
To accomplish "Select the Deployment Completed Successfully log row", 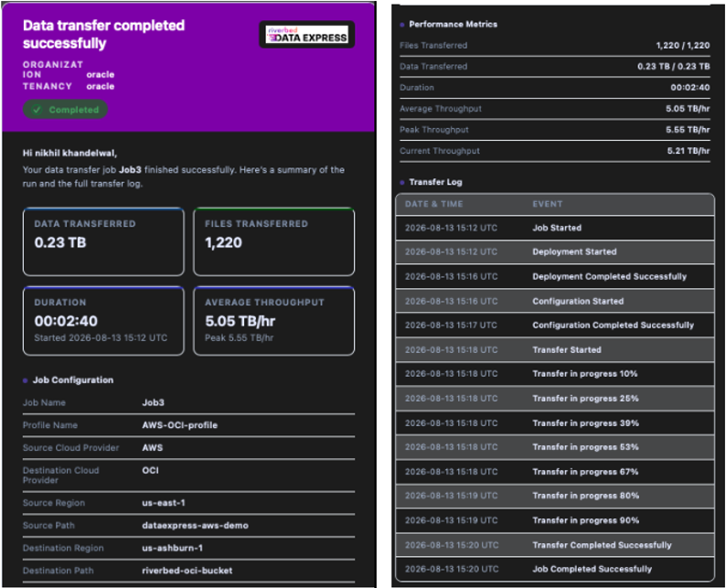I will point(555,276).
